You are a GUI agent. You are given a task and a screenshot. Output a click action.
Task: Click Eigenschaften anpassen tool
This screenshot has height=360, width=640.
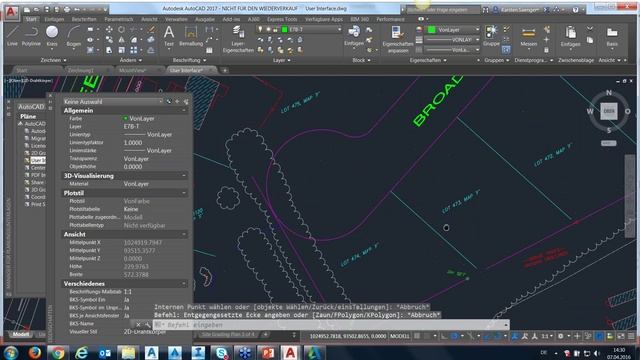tap(398, 39)
